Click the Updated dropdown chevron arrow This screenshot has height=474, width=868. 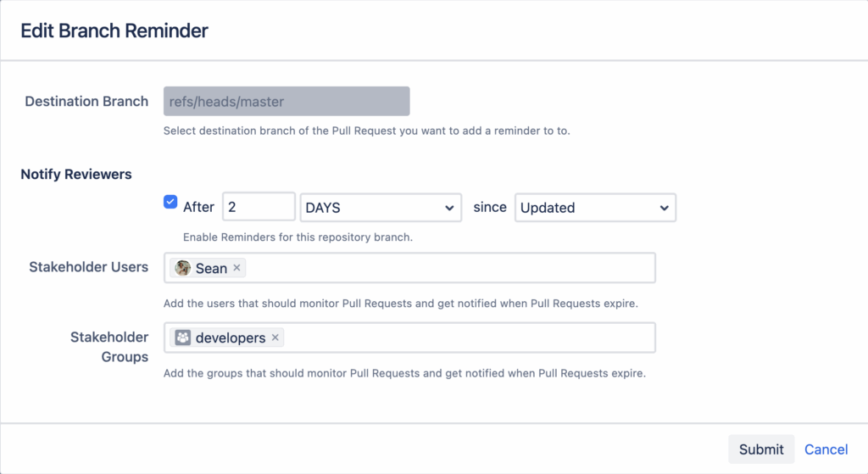point(662,208)
